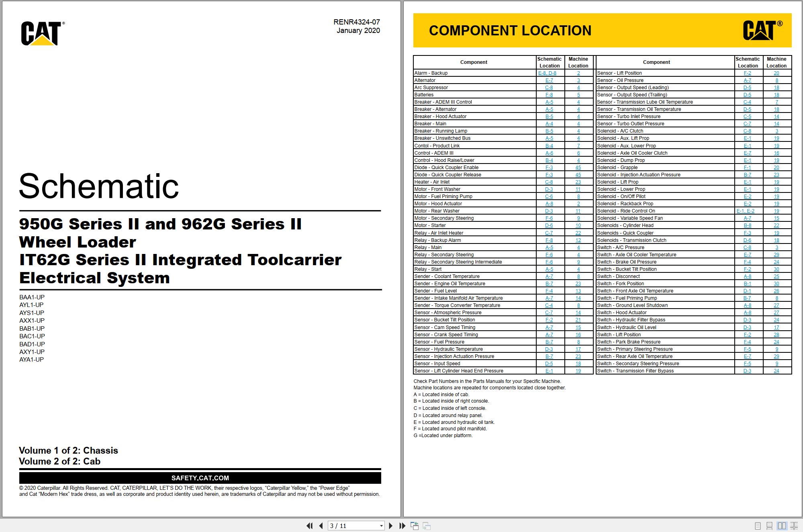Click the COMPONENT LOCATION heading
The height and width of the screenshot is (532, 803).
click(x=510, y=31)
